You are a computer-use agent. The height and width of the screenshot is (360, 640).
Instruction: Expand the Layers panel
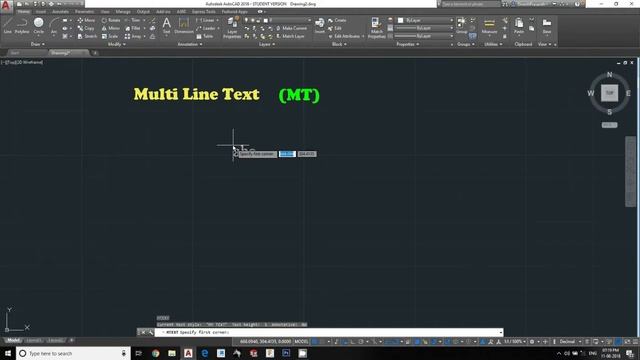(267, 44)
